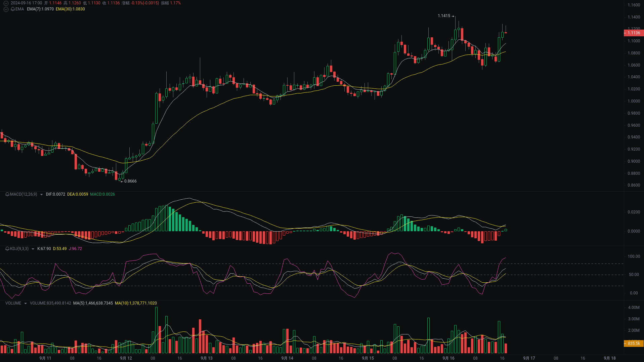The height and width of the screenshot is (362, 644).
Task: Toggle the DEA:0.0059 value label
Action: 78,194
